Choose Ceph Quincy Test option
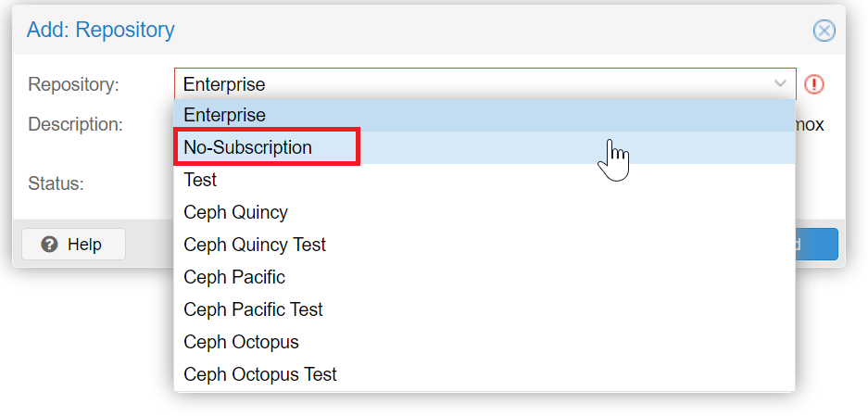 tap(484, 245)
